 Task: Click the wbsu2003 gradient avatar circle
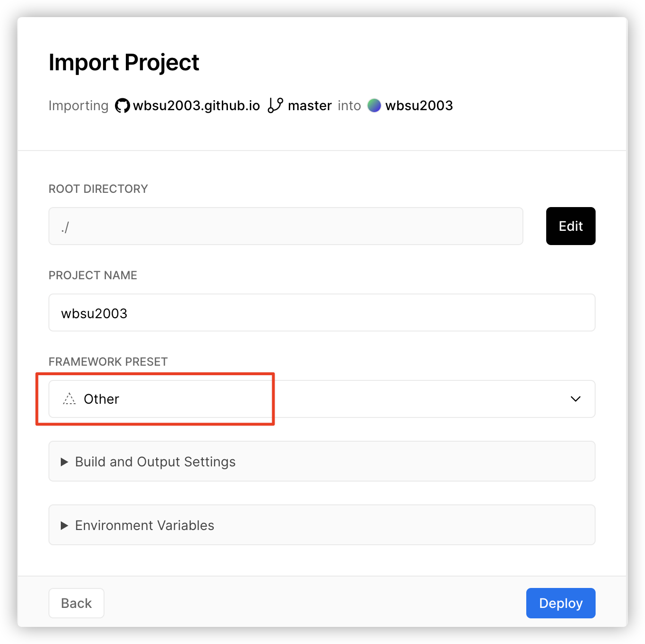click(374, 105)
